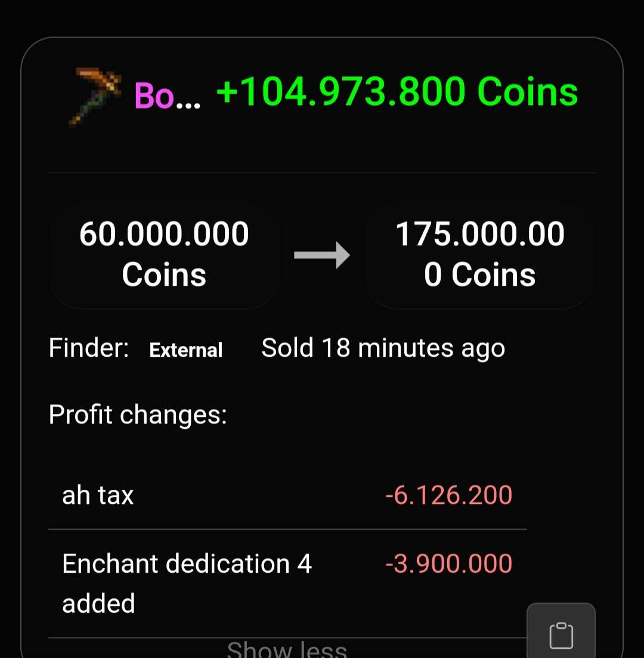The width and height of the screenshot is (644, 658).
Task: Click "Sold 18 minutes ago" timestamp
Action: 383,348
